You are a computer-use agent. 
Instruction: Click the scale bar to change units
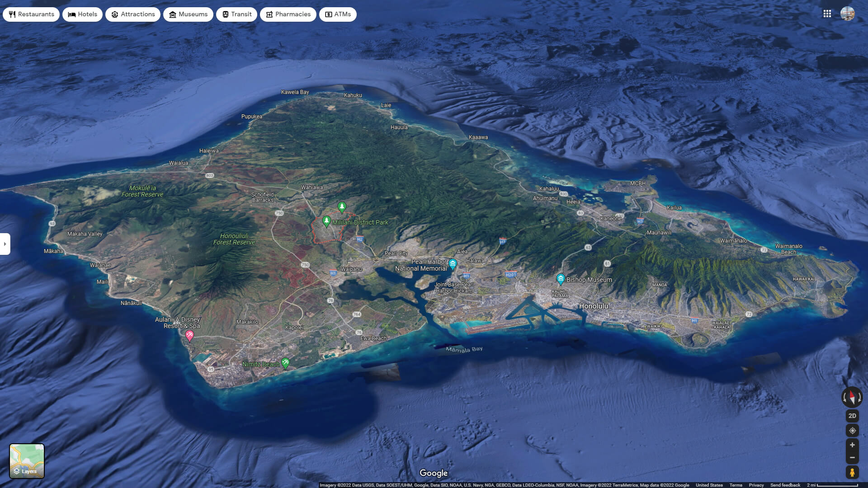[839, 485]
